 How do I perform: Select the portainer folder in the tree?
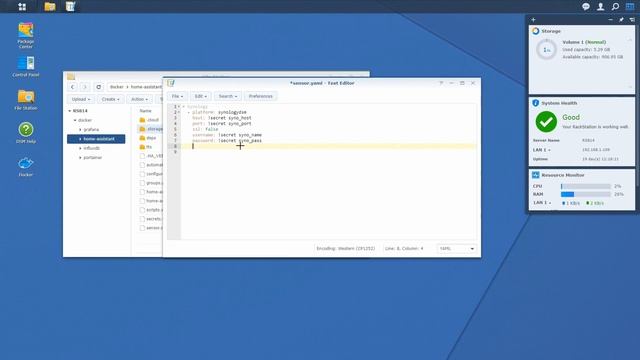(x=93, y=158)
